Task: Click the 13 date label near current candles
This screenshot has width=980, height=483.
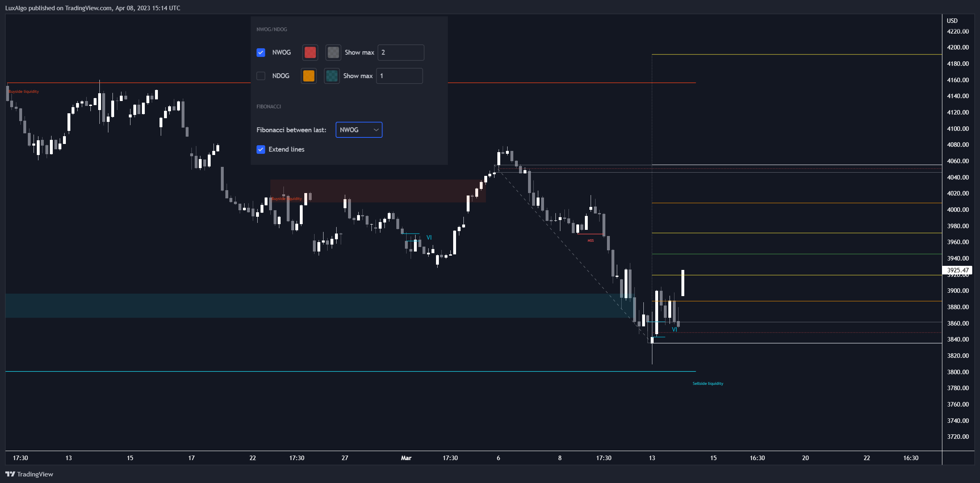Action: pos(652,458)
